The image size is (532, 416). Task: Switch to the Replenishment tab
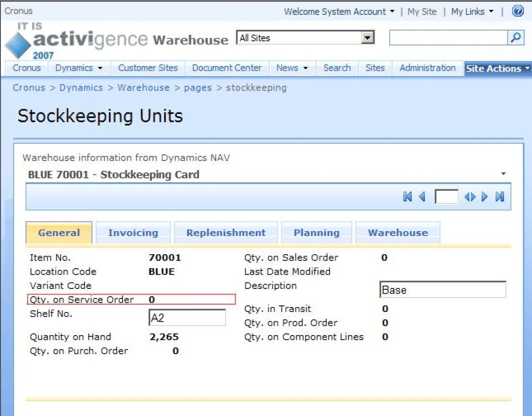[x=226, y=233]
